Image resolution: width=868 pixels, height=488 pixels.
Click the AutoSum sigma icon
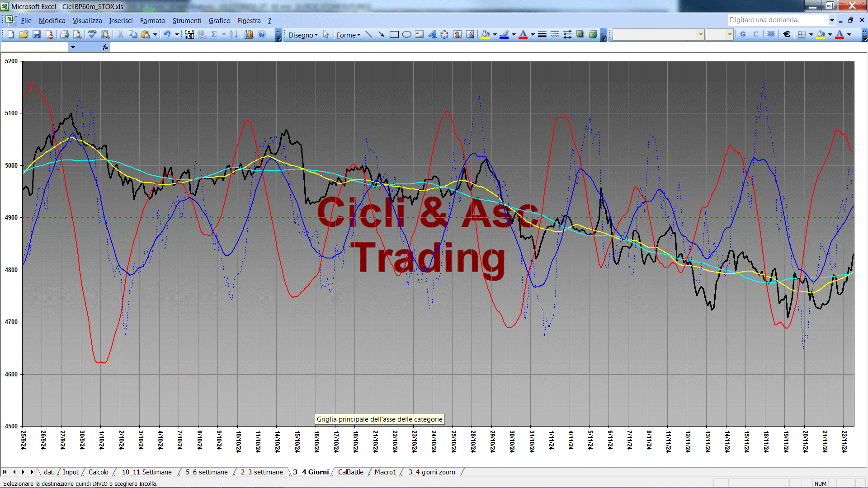tap(214, 34)
